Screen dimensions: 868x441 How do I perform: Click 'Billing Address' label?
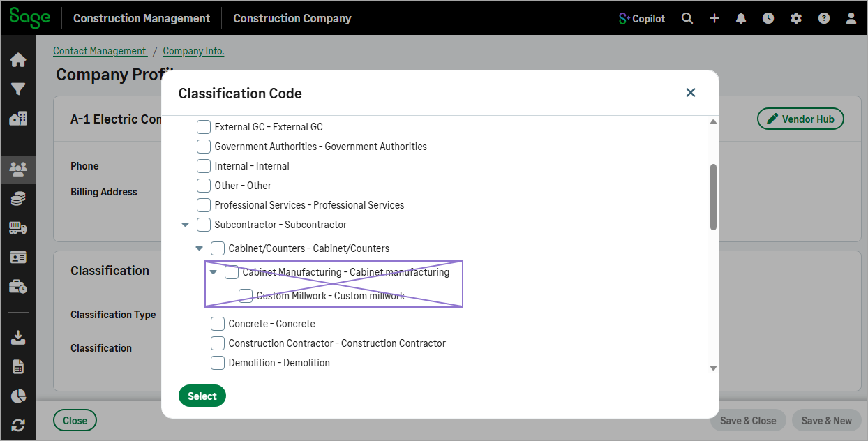pos(104,192)
